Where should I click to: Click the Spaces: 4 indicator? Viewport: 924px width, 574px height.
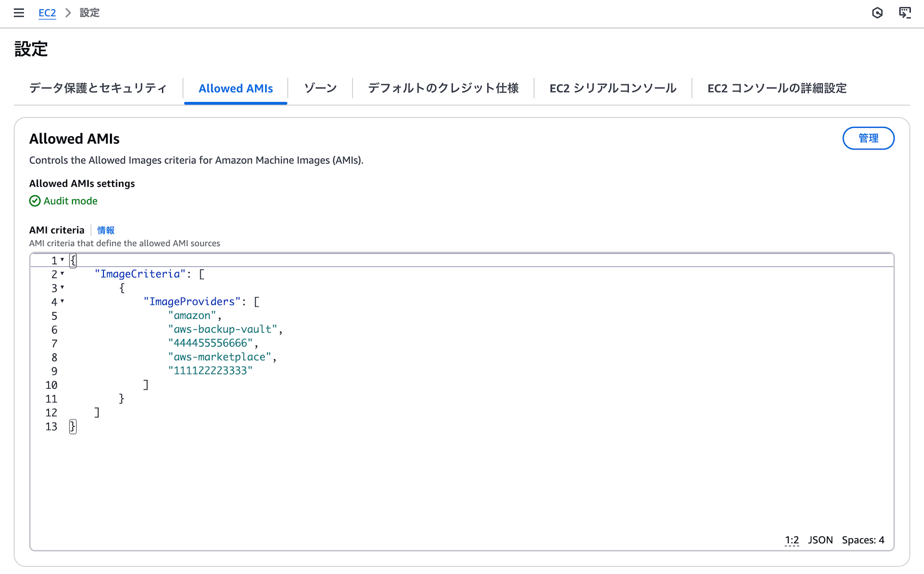pyautogui.click(x=863, y=540)
